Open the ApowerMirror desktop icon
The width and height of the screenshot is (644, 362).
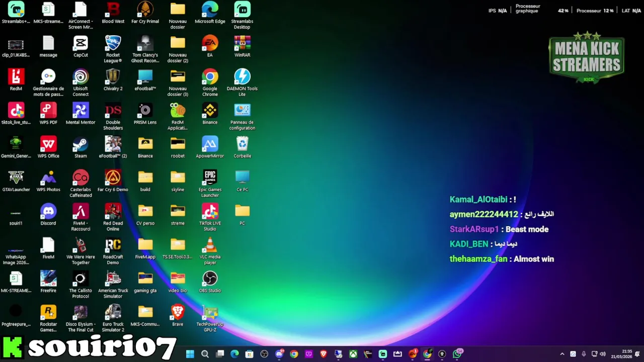210,148
